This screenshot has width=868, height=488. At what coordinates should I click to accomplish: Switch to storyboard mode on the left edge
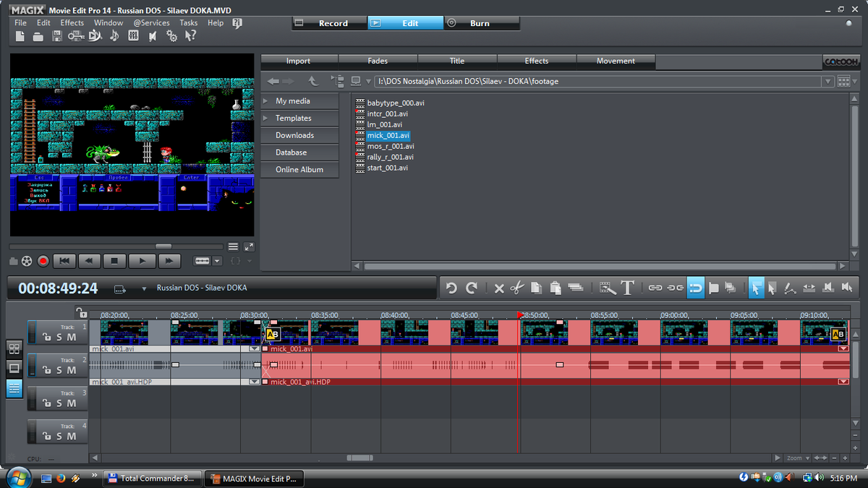pyautogui.click(x=14, y=368)
